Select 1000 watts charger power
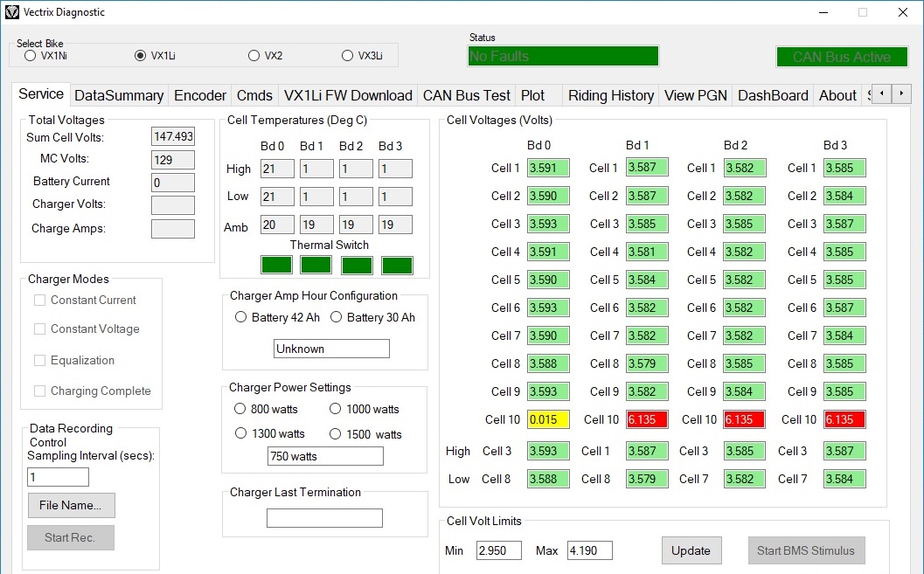This screenshot has height=574, width=924. [x=336, y=409]
